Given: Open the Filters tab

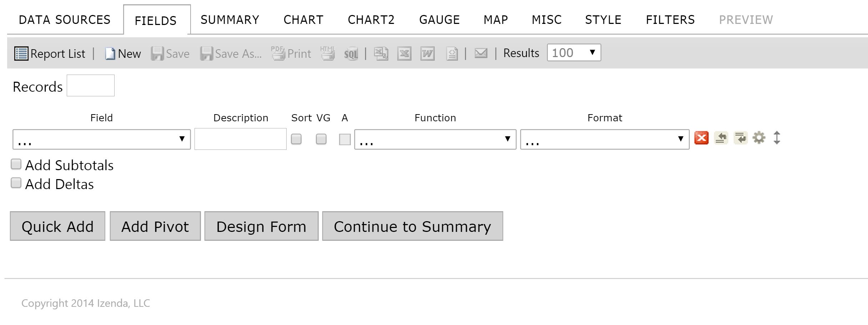Looking at the screenshot, I should [x=670, y=20].
